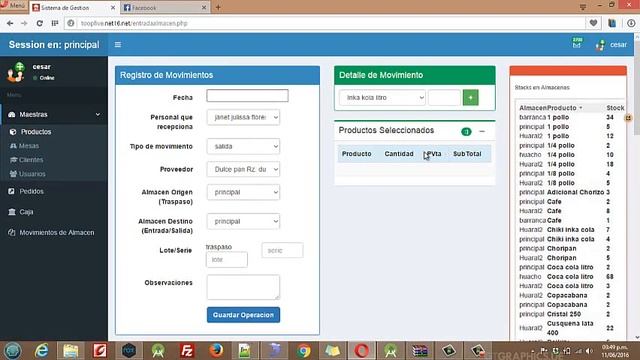Open Personal que recepciona dropdown

click(243, 117)
